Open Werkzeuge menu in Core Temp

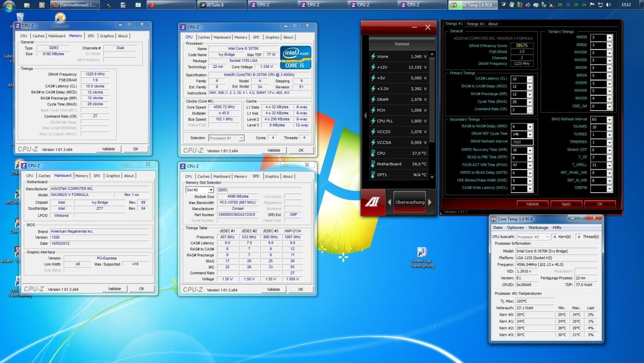click(538, 228)
